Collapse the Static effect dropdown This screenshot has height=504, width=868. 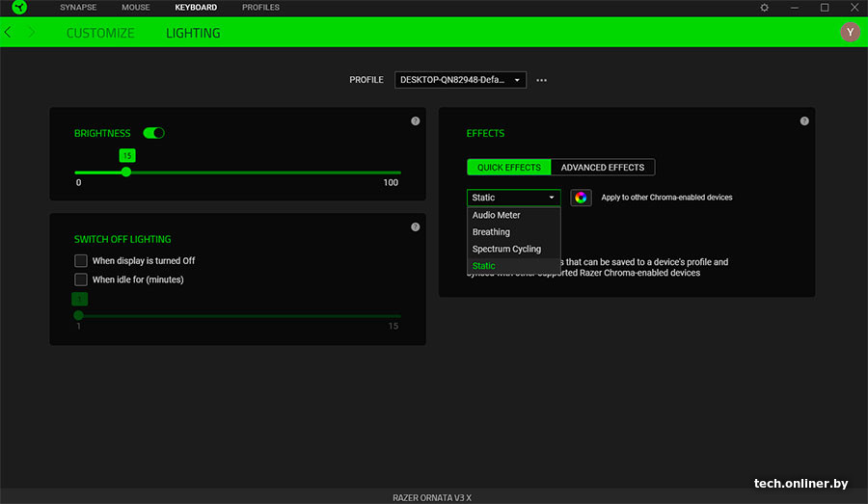[513, 198]
